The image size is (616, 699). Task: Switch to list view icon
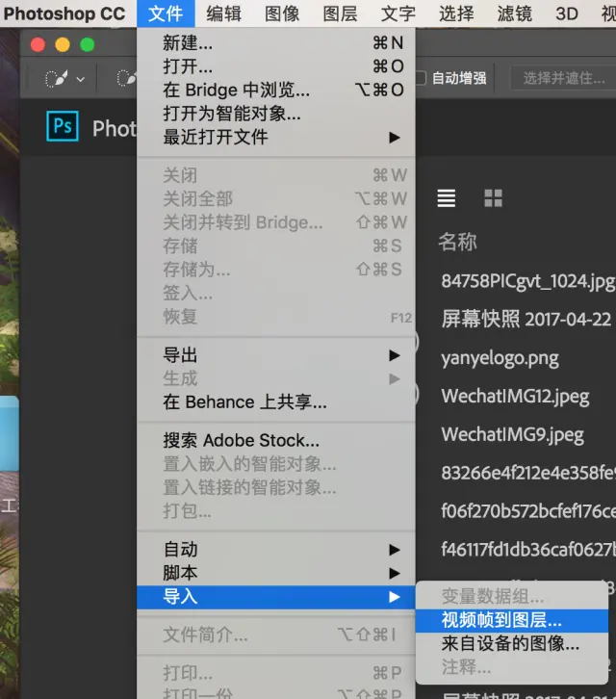click(x=447, y=198)
